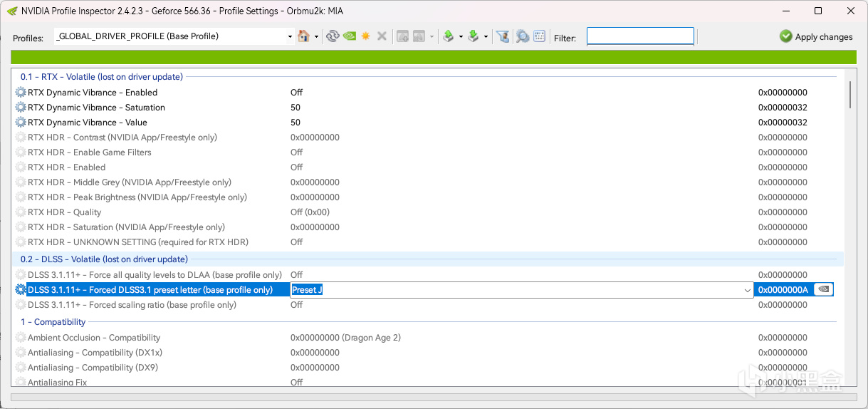
Task: Click gear icon for RTX HDR - Enabled row
Action: click(21, 167)
